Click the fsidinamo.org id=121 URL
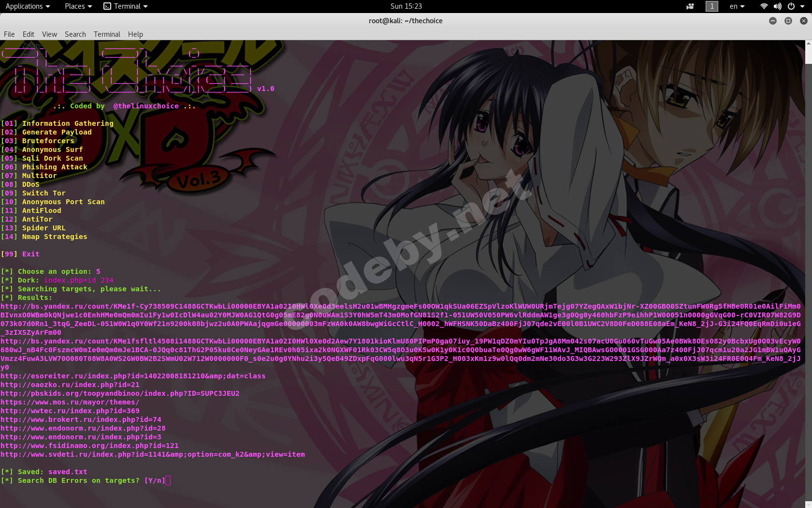The height and width of the screenshot is (508, 812). pyautogui.click(x=90, y=446)
